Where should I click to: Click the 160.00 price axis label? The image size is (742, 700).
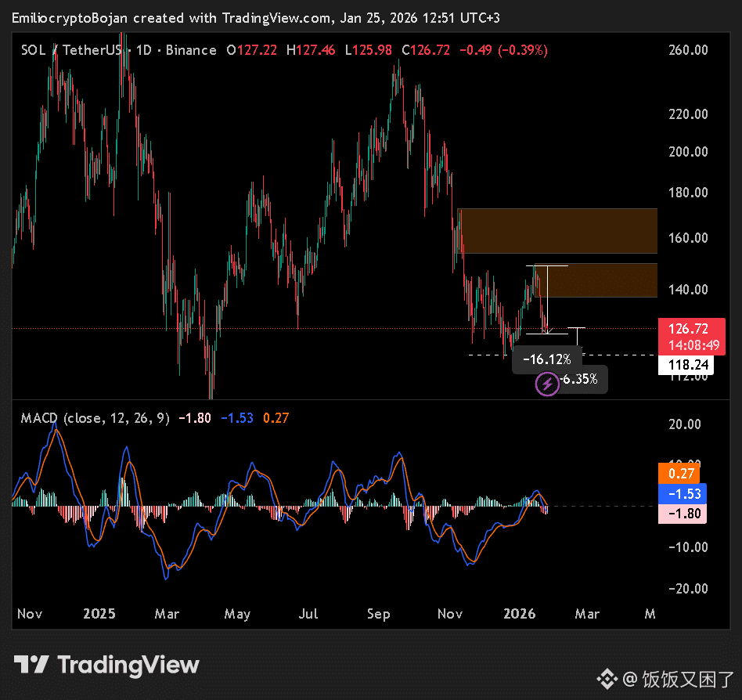(688, 237)
